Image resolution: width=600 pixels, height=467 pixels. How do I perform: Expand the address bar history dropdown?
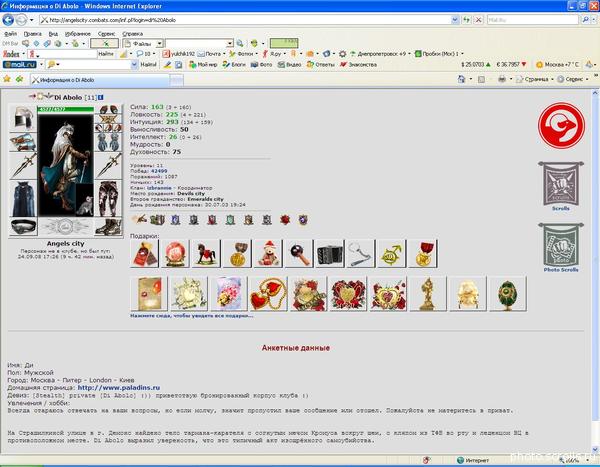455,20
